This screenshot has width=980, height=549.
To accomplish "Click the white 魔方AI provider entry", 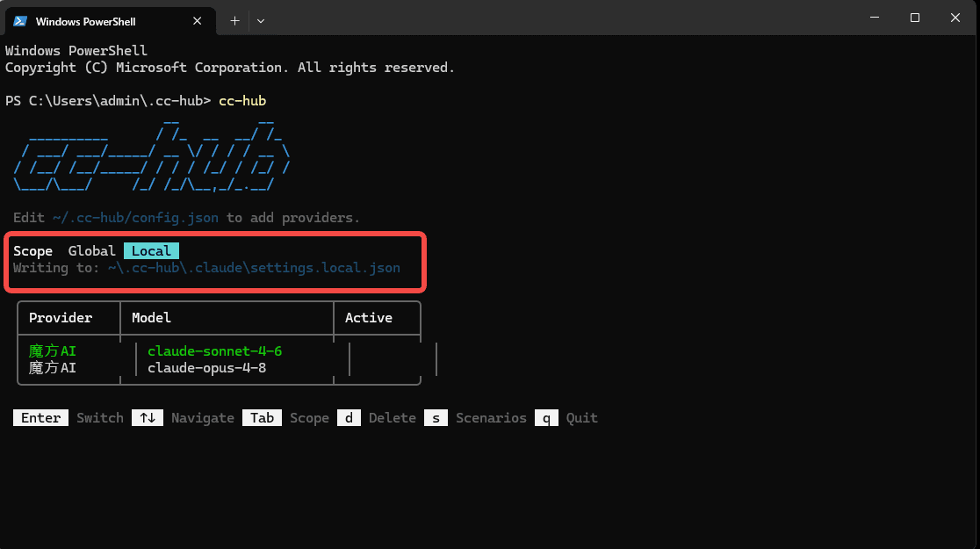I will click(53, 368).
